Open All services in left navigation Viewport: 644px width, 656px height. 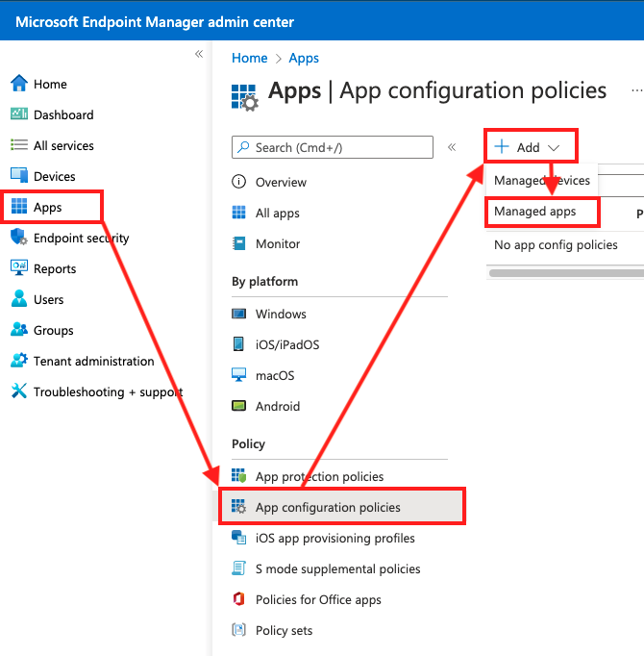click(x=63, y=145)
